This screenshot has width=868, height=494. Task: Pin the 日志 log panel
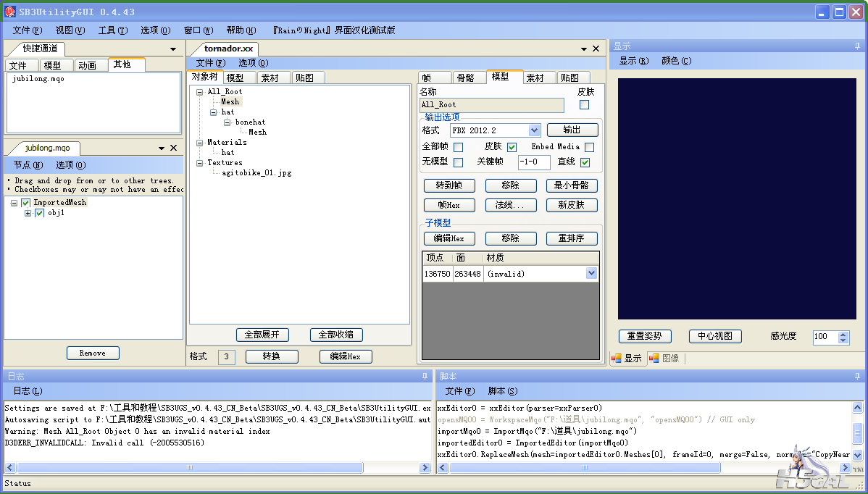point(425,376)
